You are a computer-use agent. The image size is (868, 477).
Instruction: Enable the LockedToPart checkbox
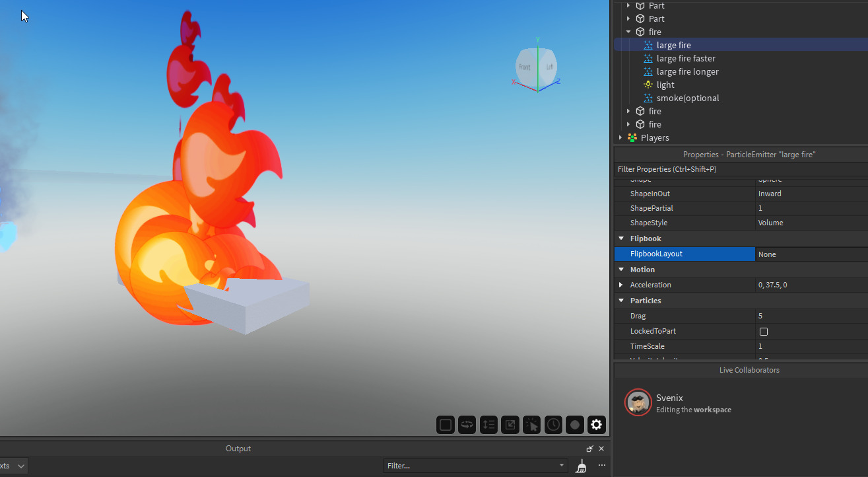(764, 331)
